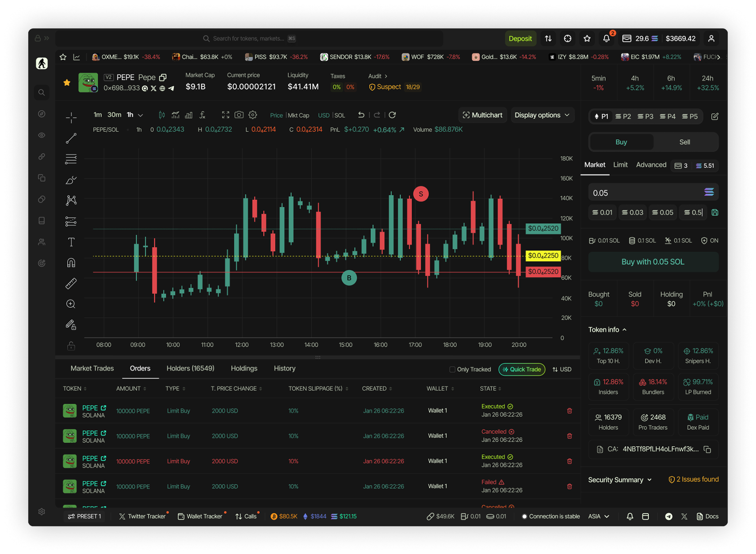Click the notification bell in the header
The image size is (756, 554).
coord(606,38)
